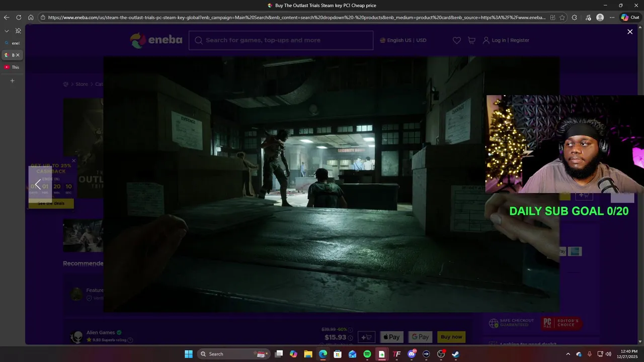The width and height of the screenshot is (644, 362).
Task: View site information via the lock icon
Action: pyautogui.click(x=43, y=18)
